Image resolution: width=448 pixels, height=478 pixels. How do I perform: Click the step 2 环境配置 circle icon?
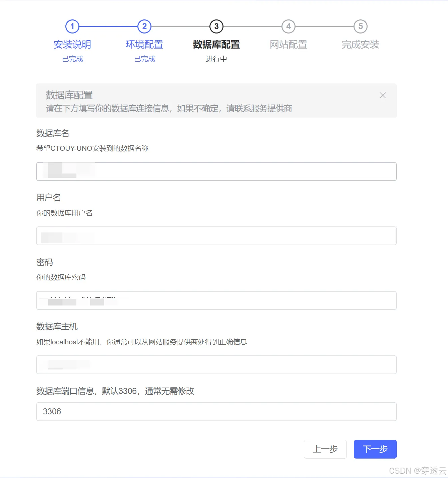click(x=144, y=26)
